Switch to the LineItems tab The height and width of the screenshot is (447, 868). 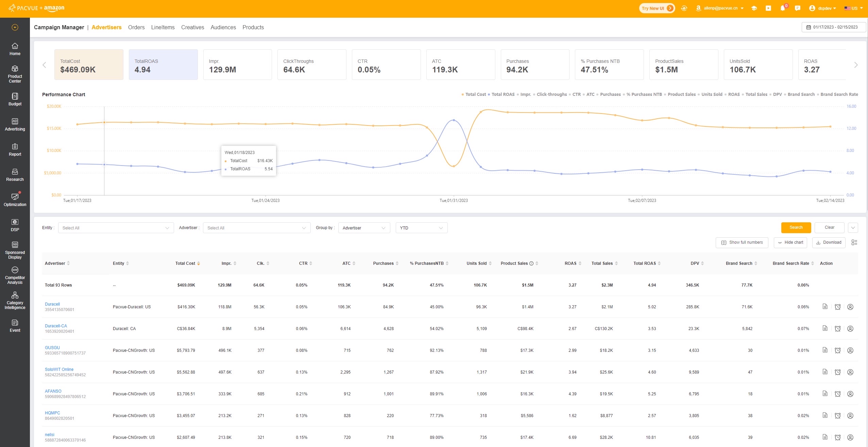163,27
